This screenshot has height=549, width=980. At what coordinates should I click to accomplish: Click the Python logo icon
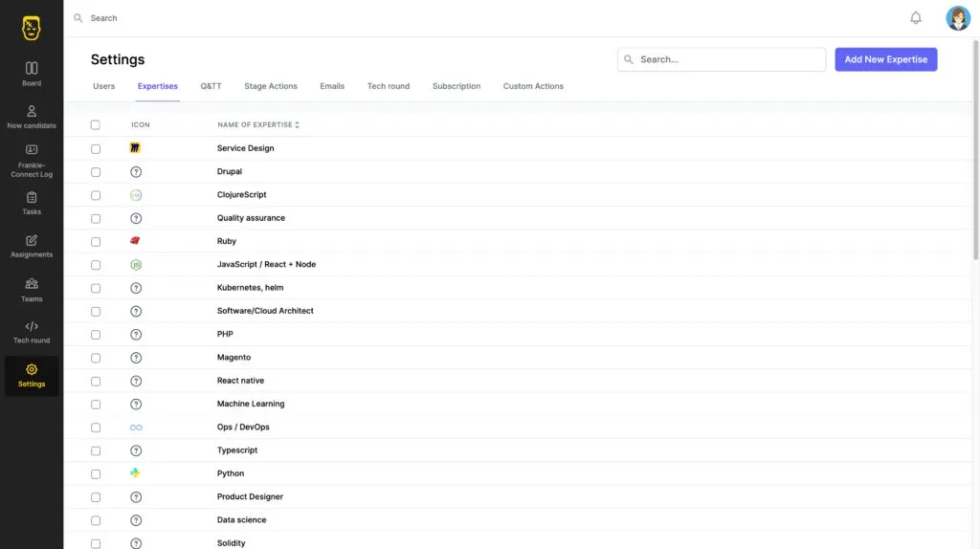[x=135, y=472]
